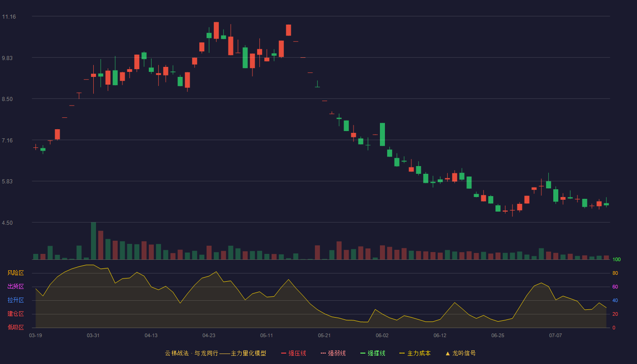Click the 低吸区 zone label
637x364 pixels.
[15, 327]
